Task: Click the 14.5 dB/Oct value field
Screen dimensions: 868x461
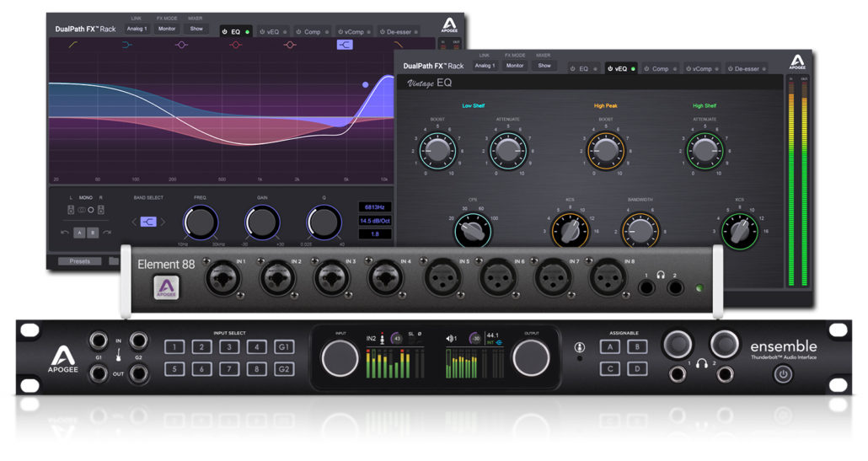Action: tap(375, 221)
